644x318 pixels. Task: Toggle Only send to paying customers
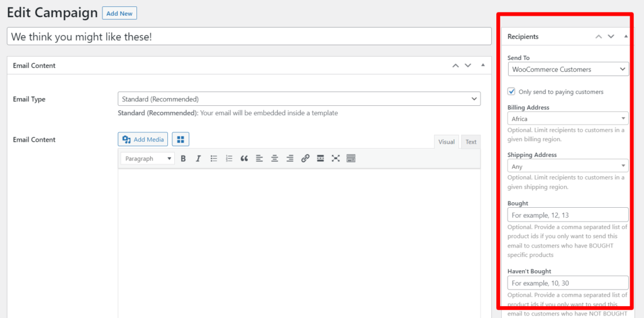pyautogui.click(x=511, y=91)
